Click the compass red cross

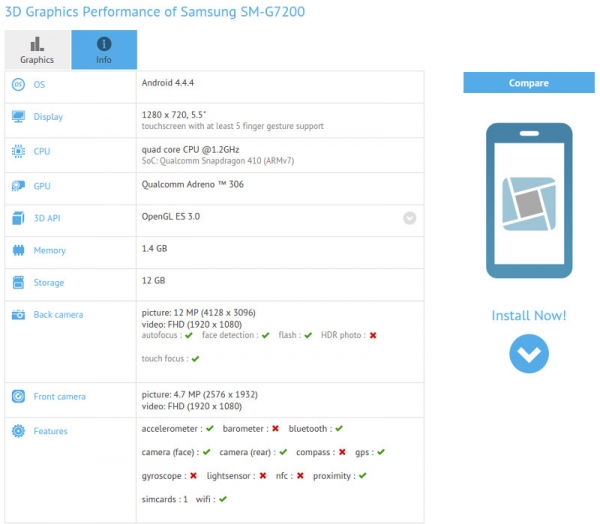pos(342,452)
